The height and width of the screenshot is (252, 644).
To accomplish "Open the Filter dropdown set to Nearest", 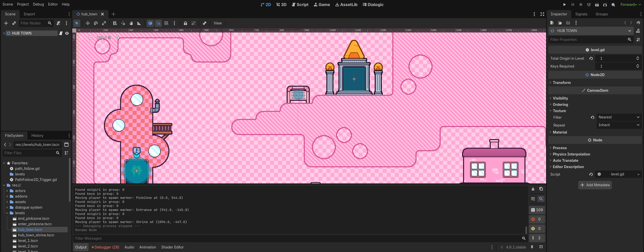I will coord(619,117).
